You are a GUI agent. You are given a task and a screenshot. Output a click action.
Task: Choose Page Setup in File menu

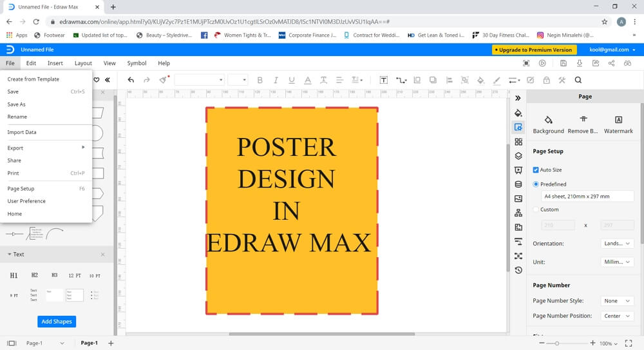coord(46,189)
